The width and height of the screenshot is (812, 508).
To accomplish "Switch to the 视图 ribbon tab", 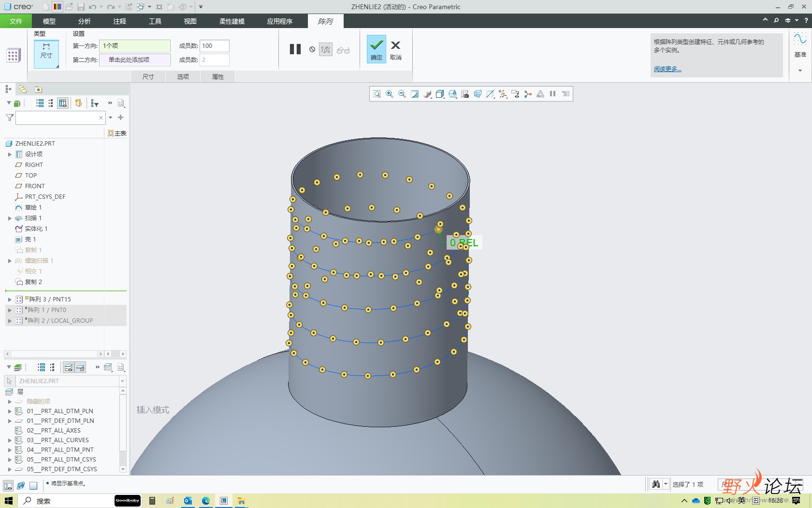I will click(190, 21).
